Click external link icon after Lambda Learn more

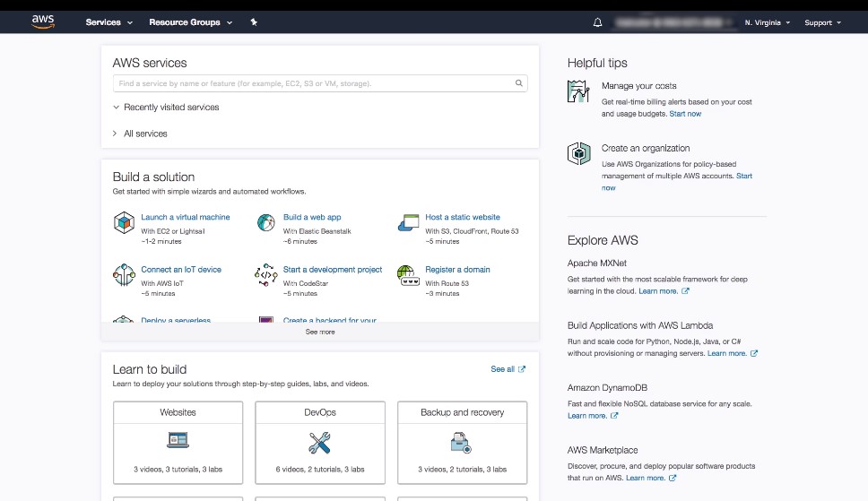pyautogui.click(x=754, y=353)
